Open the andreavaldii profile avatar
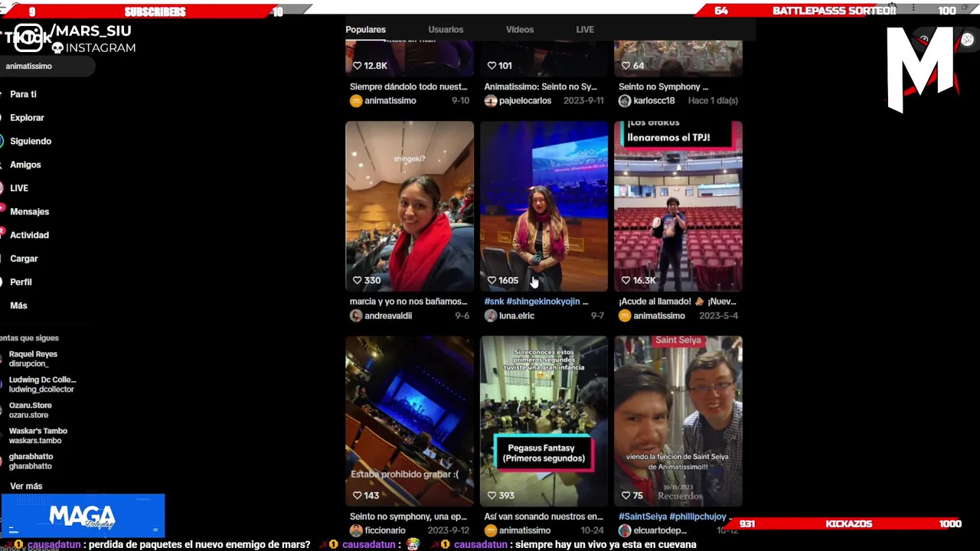Screen dimensions: 980x551 click(x=356, y=315)
